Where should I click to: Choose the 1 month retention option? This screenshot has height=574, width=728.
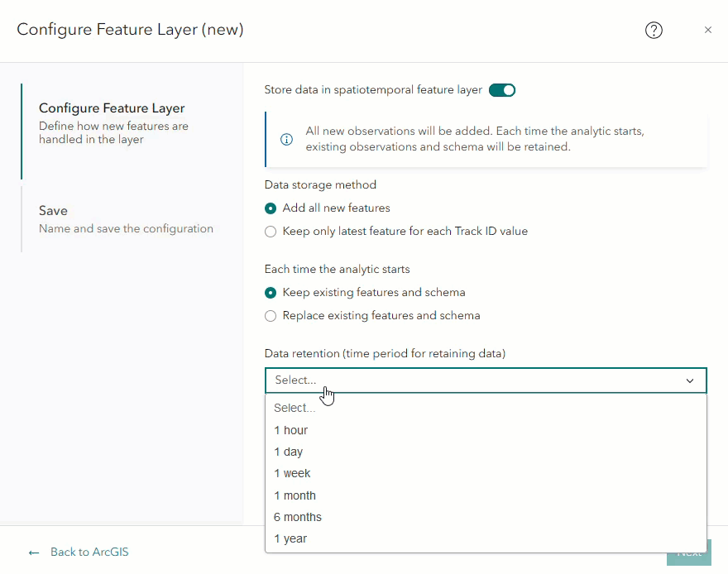[x=295, y=495]
